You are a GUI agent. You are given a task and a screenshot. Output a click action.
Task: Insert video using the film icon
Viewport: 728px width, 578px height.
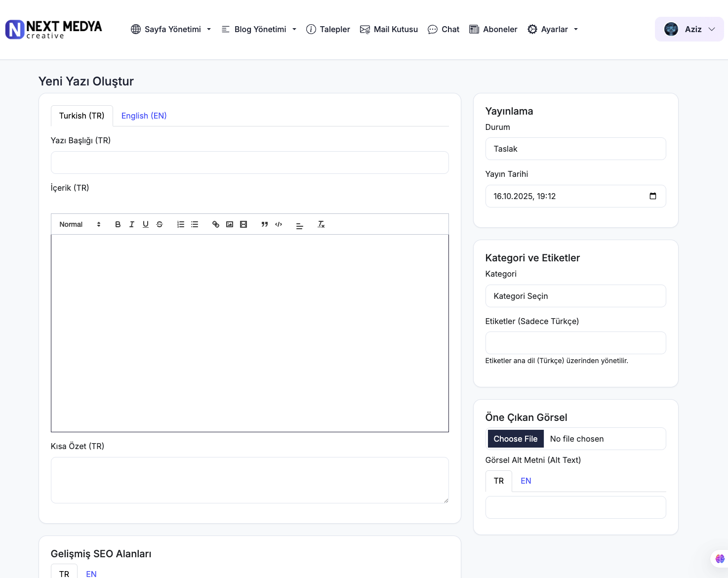(x=243, y=224)
